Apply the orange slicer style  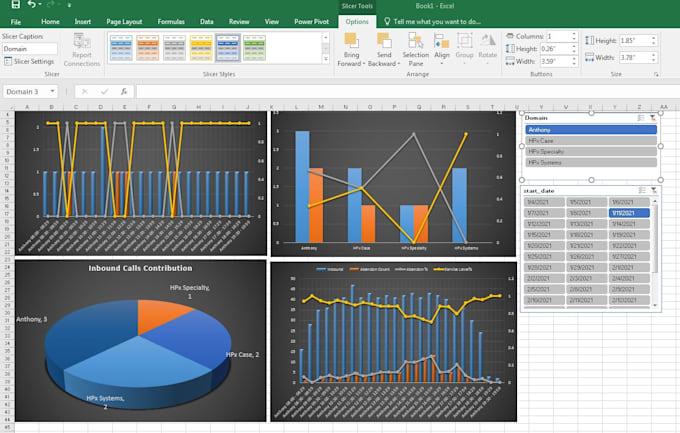tap(148, 48)
